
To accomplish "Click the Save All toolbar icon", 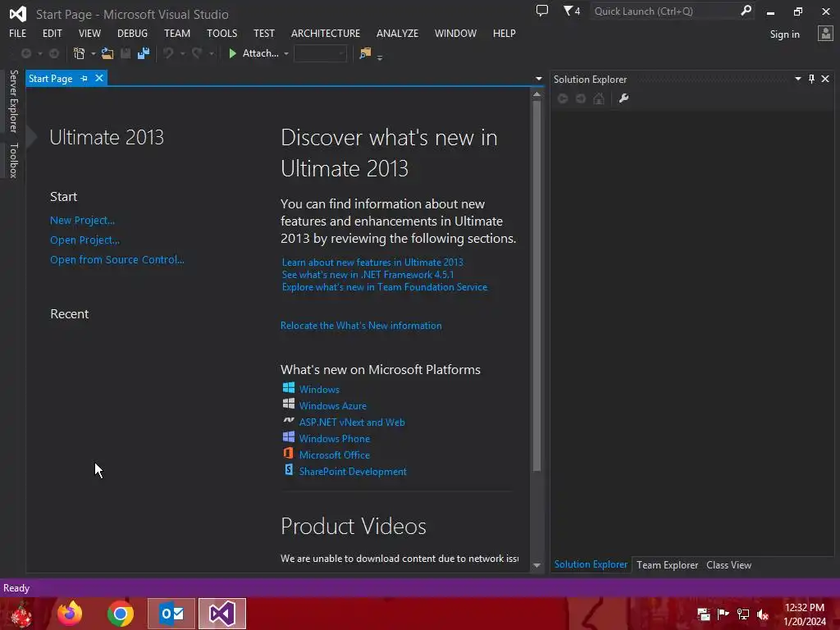I will pos(144,53).
